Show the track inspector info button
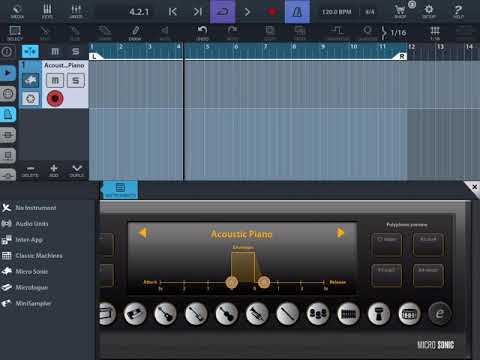This screenshot has width=480, height=360. coord(7,52)
